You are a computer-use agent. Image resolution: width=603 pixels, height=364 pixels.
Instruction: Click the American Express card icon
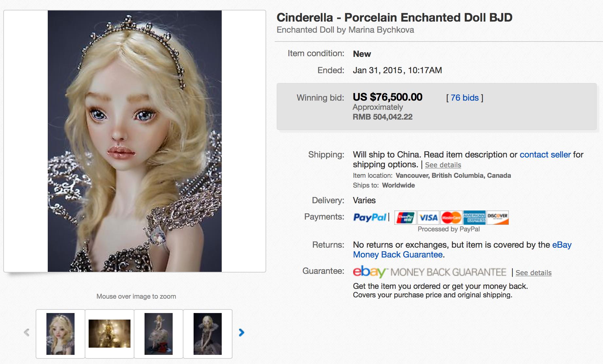(x=474, y=218)
